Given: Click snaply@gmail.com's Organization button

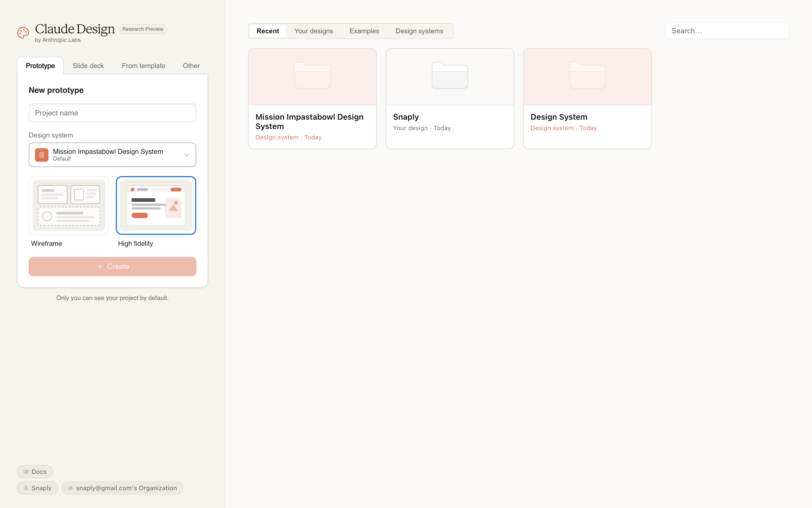Looking at the screenshot, I should coord(122,488).
